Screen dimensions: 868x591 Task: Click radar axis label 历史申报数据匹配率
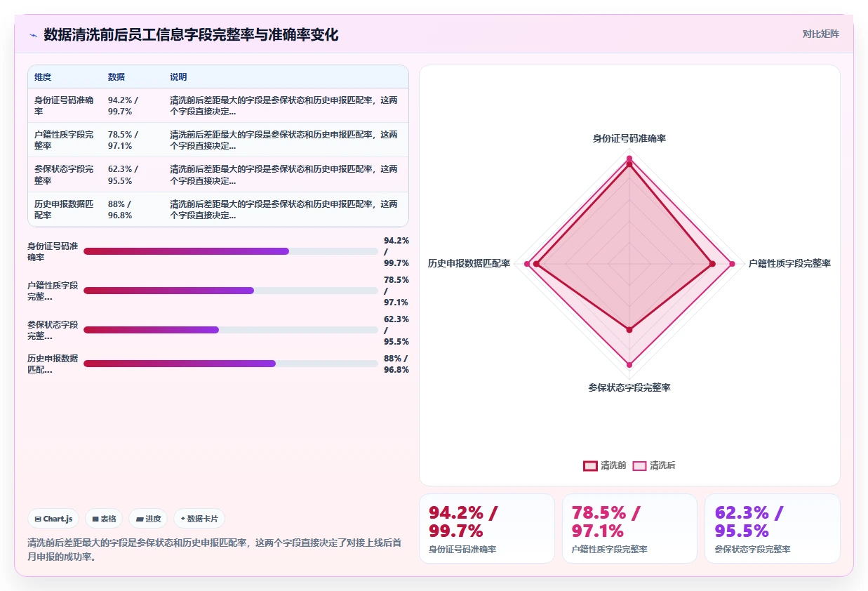[x=469, y=263]
